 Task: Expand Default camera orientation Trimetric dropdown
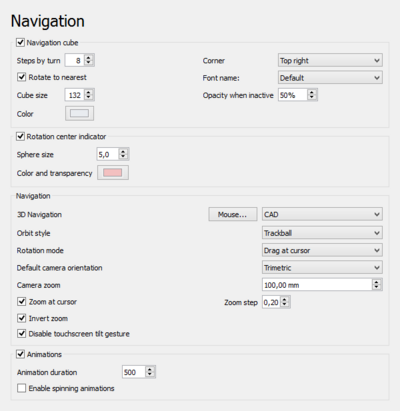322,268
